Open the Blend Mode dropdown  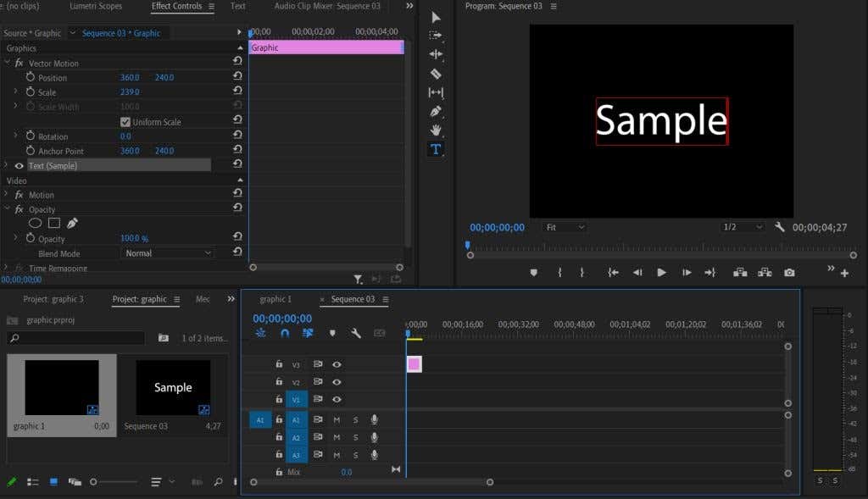tap(167, 252)
